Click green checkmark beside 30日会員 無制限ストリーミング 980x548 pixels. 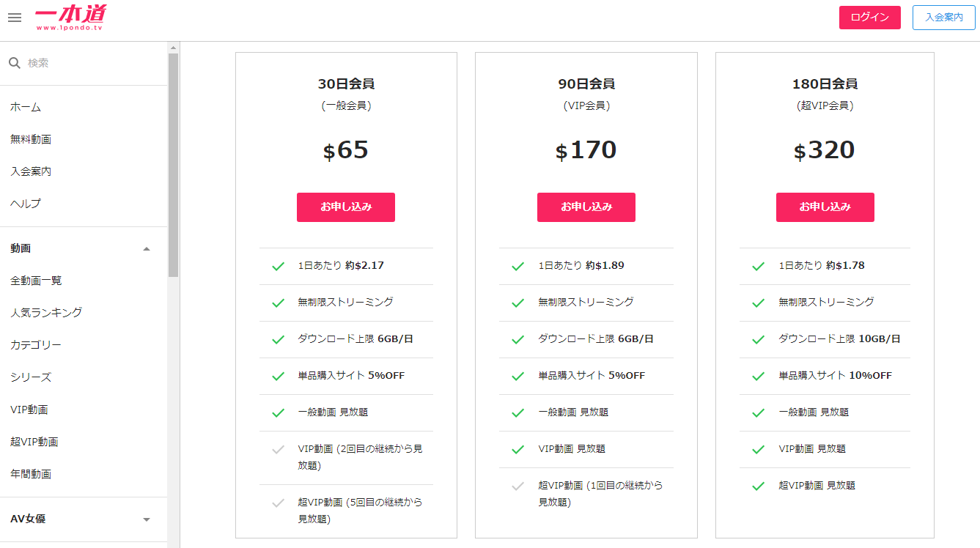278,303
